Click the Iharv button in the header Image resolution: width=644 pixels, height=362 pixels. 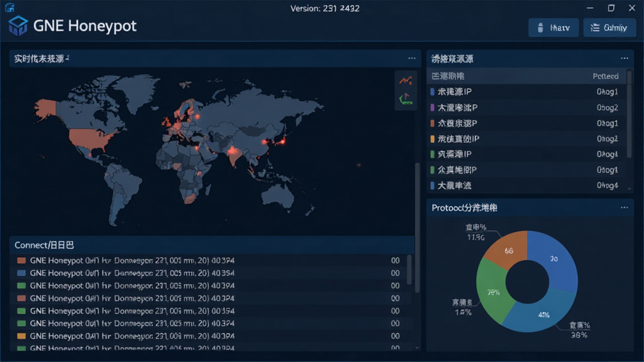tap(553, 28)
